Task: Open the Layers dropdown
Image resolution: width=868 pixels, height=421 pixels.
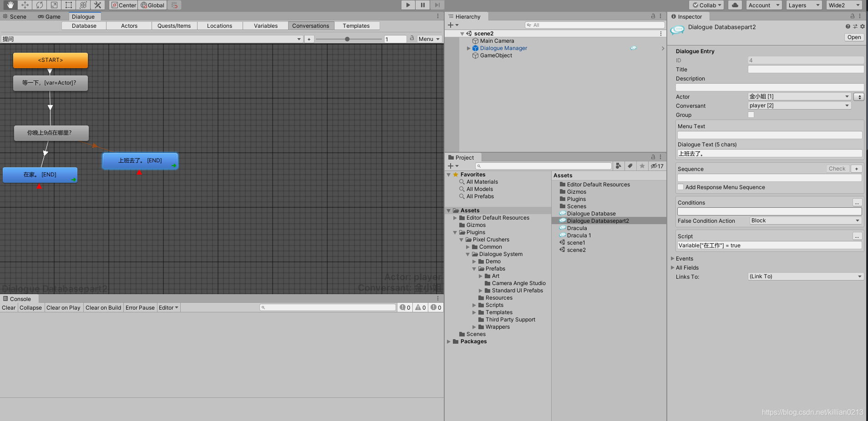Action: click(803, 5)
